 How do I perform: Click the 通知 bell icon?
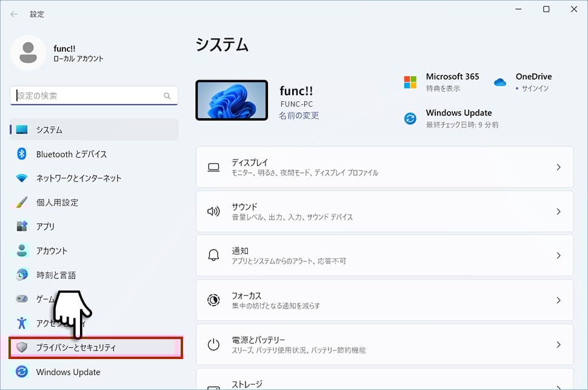[x=214, y=255]
